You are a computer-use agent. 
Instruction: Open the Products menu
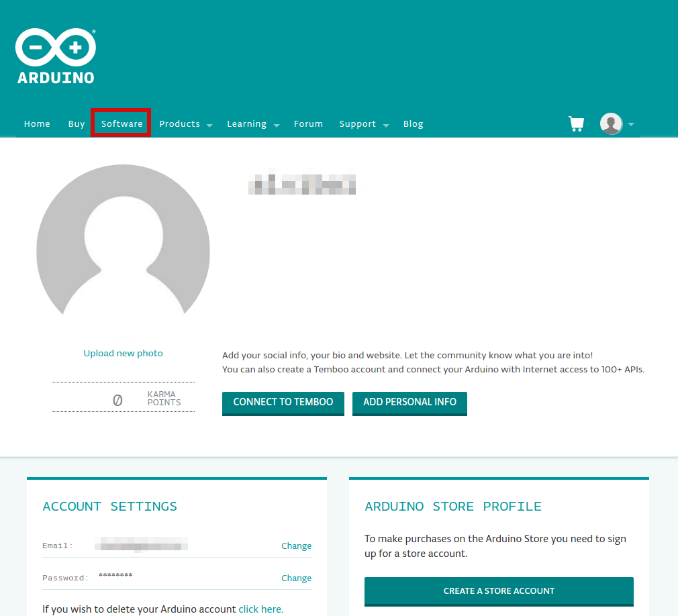pyautogui.click(x=180, y=124)
